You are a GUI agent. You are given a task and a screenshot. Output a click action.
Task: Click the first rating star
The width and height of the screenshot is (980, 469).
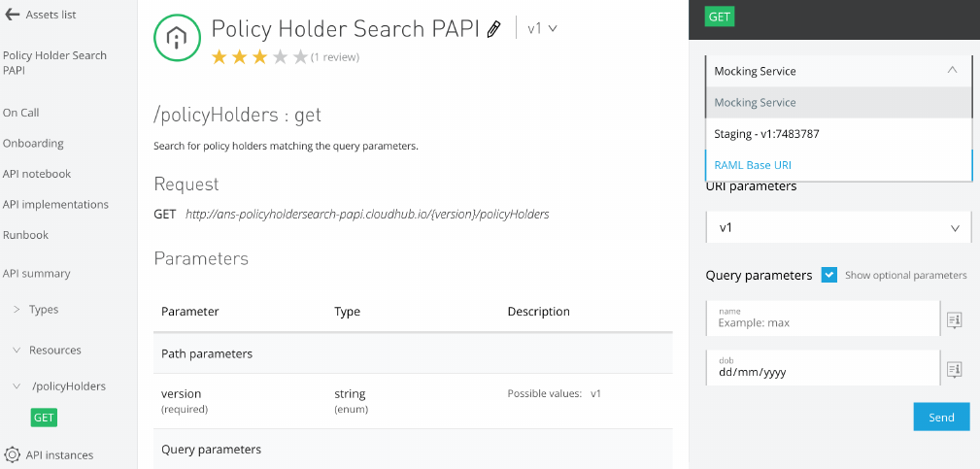click(219, 57)
